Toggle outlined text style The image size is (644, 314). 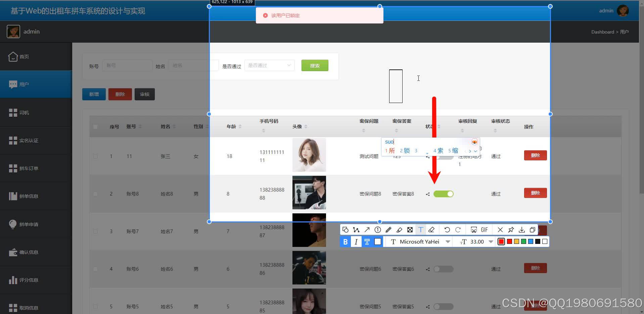367,242
